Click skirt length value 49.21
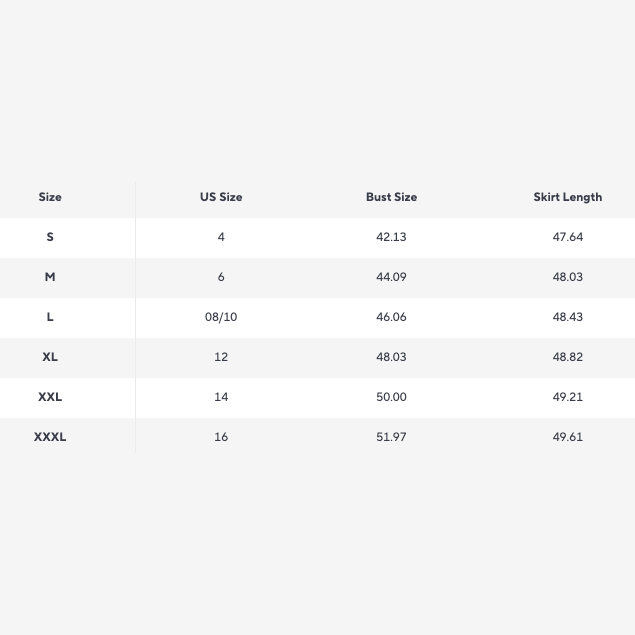The width and height of the screenshot is (635, 635). point(567,397)
